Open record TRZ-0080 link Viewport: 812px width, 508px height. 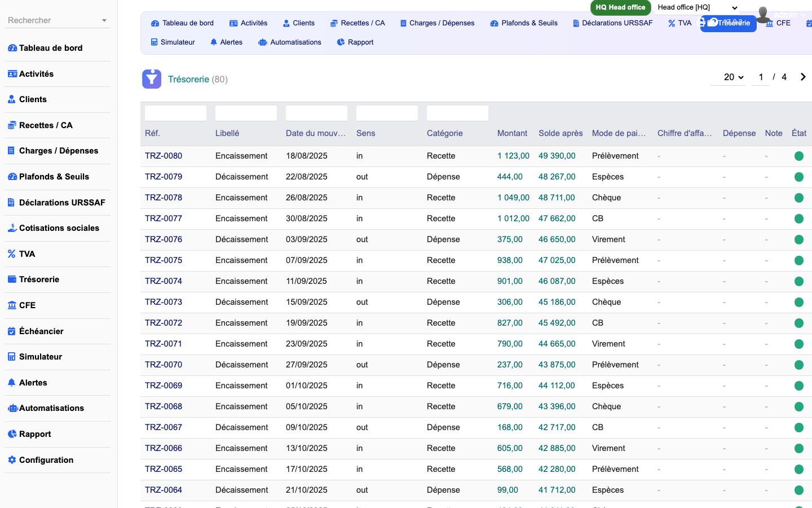[x=164, y=156]
